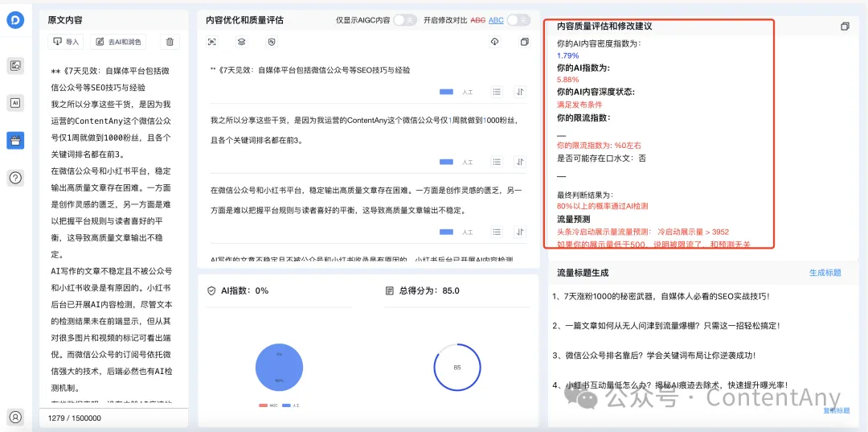868x432 pixels.
Task: Click the shield icon in optimization toolbar
Action: 271,42
